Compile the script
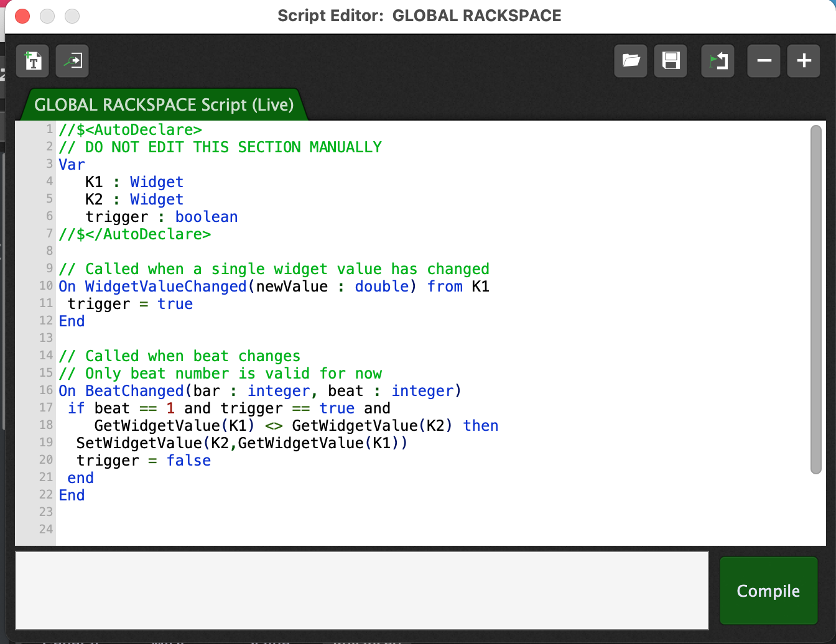The width and height of the screenshot is (836, 644). pos(768,591)
